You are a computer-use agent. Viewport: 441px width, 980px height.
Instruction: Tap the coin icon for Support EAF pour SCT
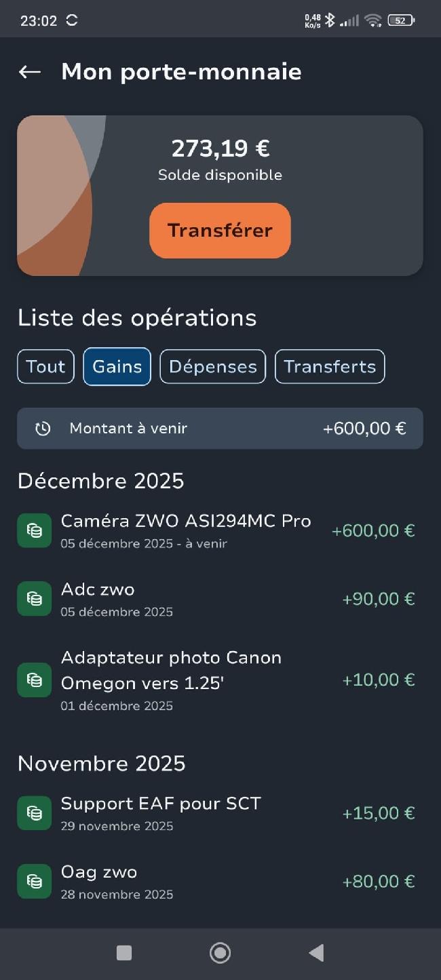point(34,812)
